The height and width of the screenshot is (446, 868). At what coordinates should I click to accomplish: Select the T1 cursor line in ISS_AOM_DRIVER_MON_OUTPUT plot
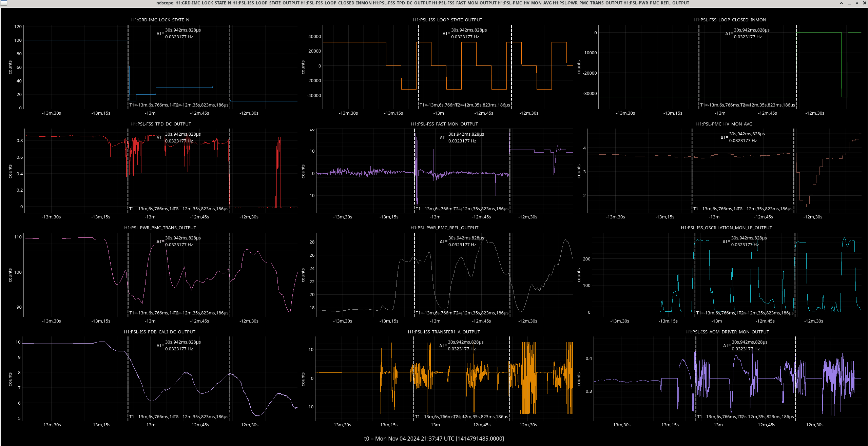click(x=696, y=379)
